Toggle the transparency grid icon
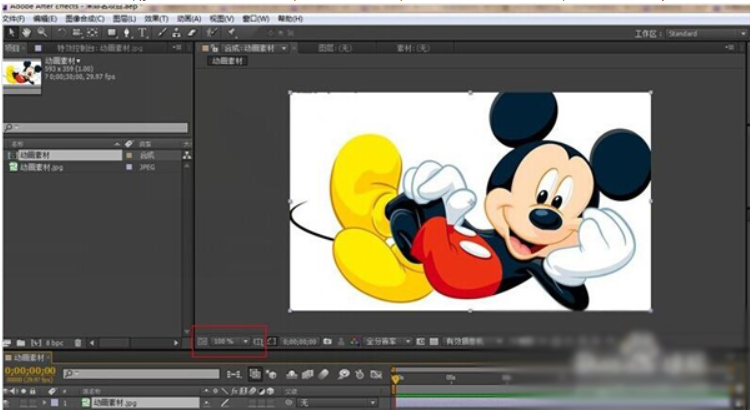750x413 pixels. click(434, 341)
